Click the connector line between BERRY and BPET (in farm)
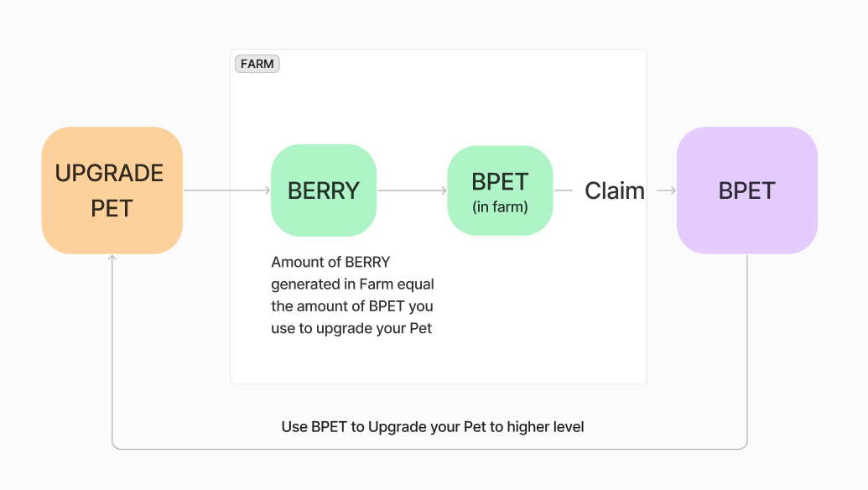The height and width of the screenshot is (490, 868). (409, 190)
